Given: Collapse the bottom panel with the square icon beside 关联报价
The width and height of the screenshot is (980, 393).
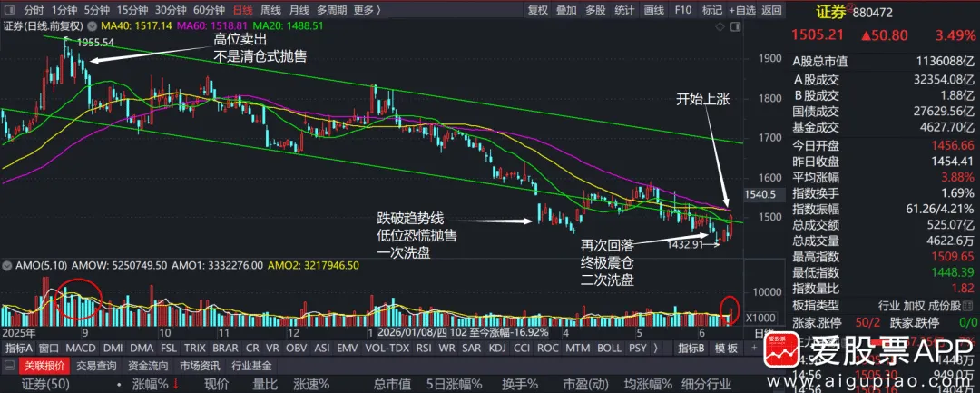Looking at the screenshot, I should (x=9, y=366).
